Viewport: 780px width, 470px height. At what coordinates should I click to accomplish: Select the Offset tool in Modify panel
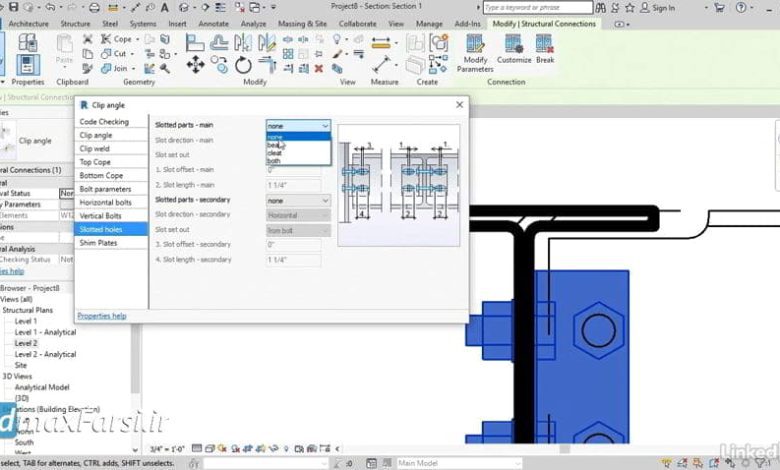coord(219,43)
